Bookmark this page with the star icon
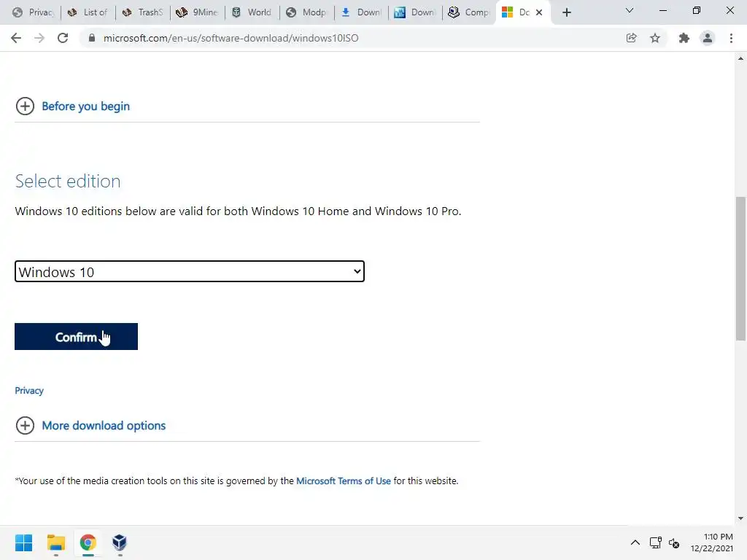The width and height of the screenshot is (747, 560). point(655,38)
